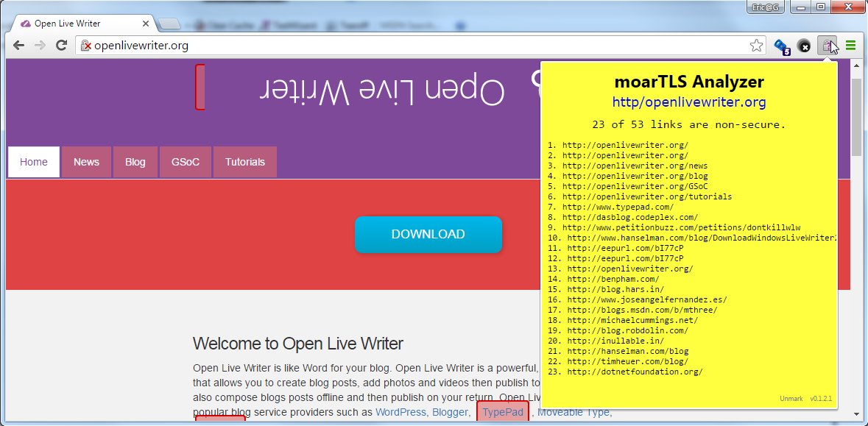Select list entry http://benpham.com/
Image resolution: width=868 pixels, height=426 pixels.
[613, 279]
